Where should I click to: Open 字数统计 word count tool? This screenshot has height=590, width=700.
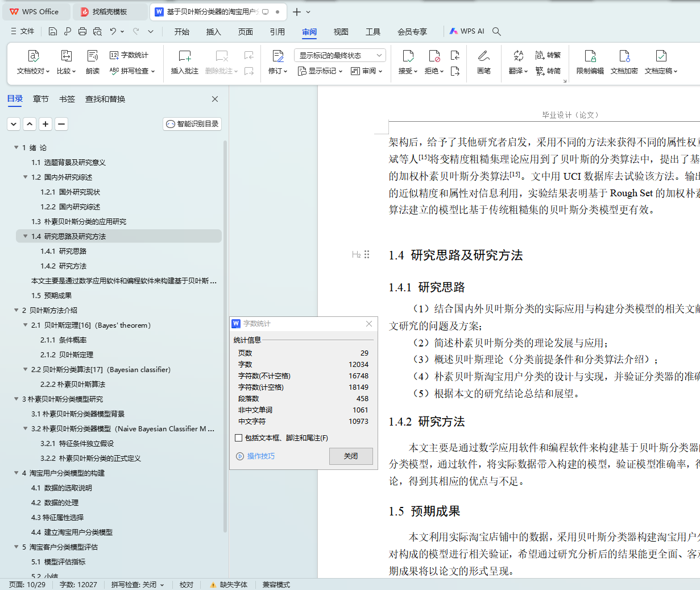pyautogui.click(x=129, y=55)
